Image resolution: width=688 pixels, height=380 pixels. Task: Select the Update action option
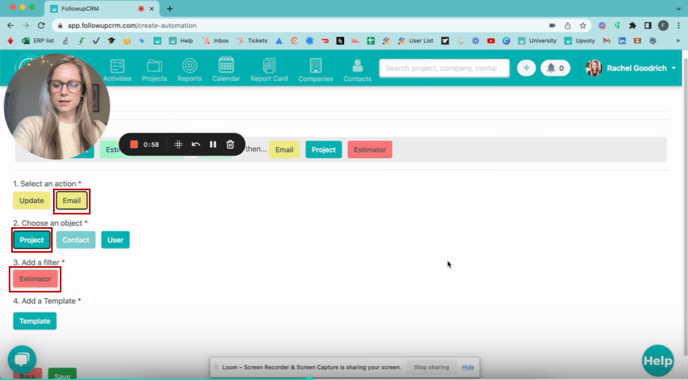(32, 201)
